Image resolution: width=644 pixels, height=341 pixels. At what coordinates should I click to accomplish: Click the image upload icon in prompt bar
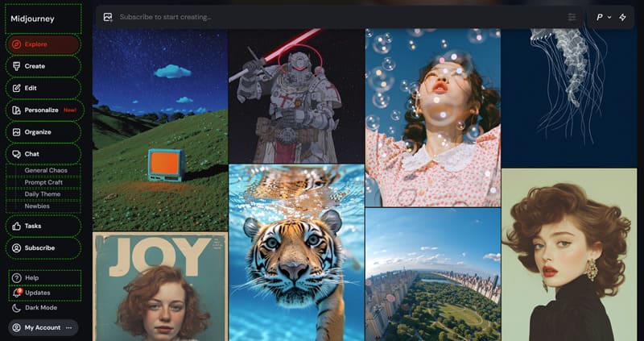(108, 17)
